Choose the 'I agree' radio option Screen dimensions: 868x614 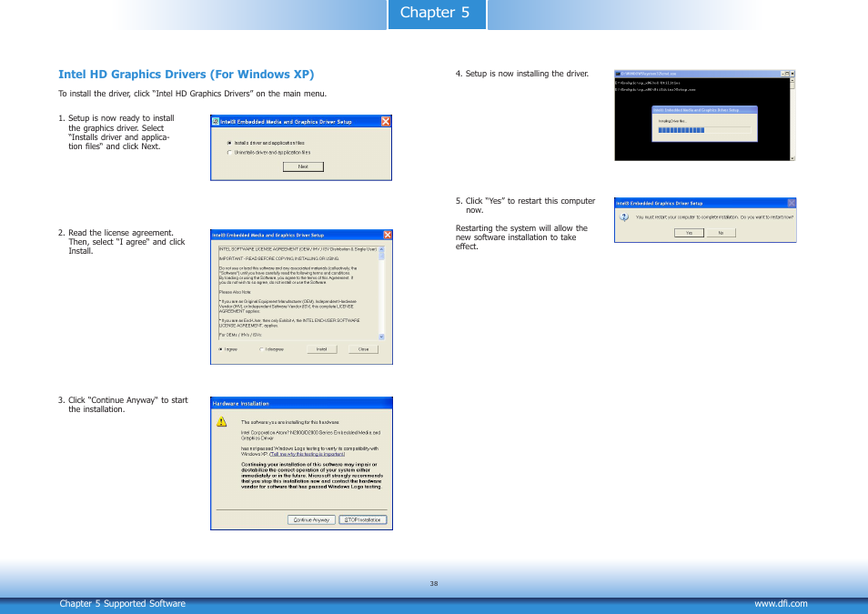[x=221, y=349]
